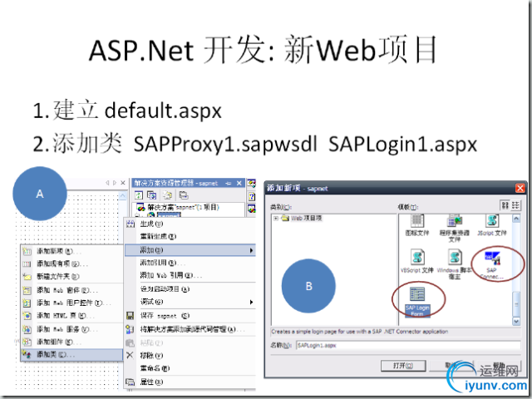The image size is (532, 399).
Task: Choose 新建文件夹 in the submenu
Action: (71, 277)
